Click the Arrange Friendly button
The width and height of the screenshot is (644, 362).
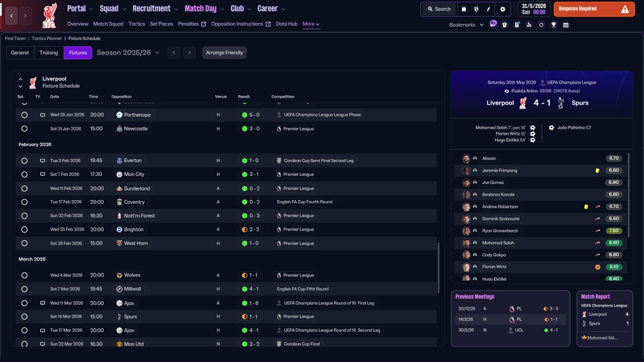224,53
